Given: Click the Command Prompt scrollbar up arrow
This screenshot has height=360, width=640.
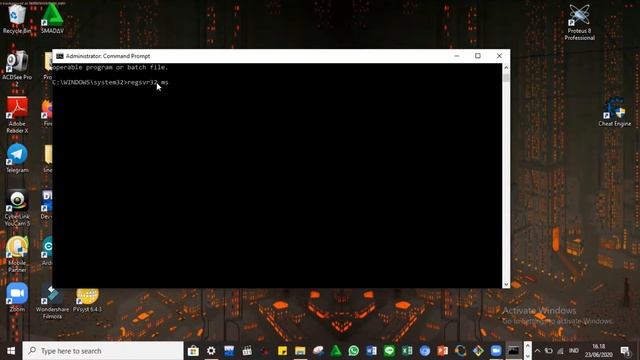Looking at the screenshot, I should pyautogui.click(x=506, y=67).
